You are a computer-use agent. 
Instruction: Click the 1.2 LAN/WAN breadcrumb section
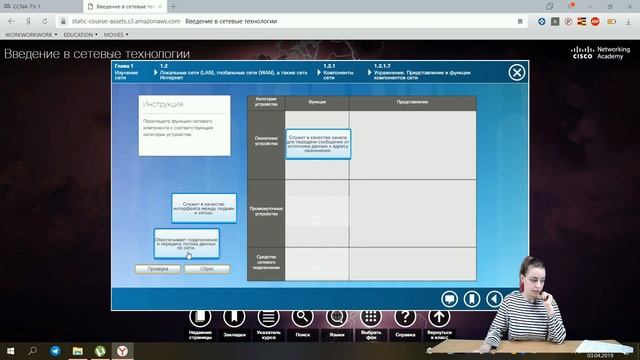233,71
